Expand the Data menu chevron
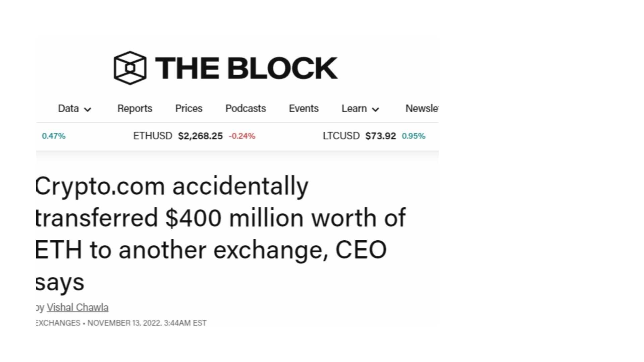This screenshot has height=362, width=644. point(88,109)
